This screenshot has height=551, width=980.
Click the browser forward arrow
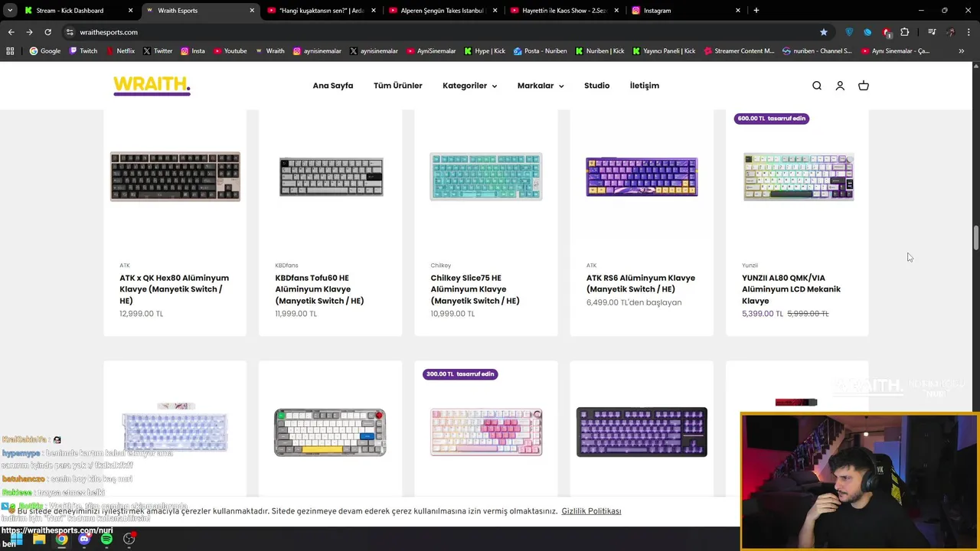point(29,32)
